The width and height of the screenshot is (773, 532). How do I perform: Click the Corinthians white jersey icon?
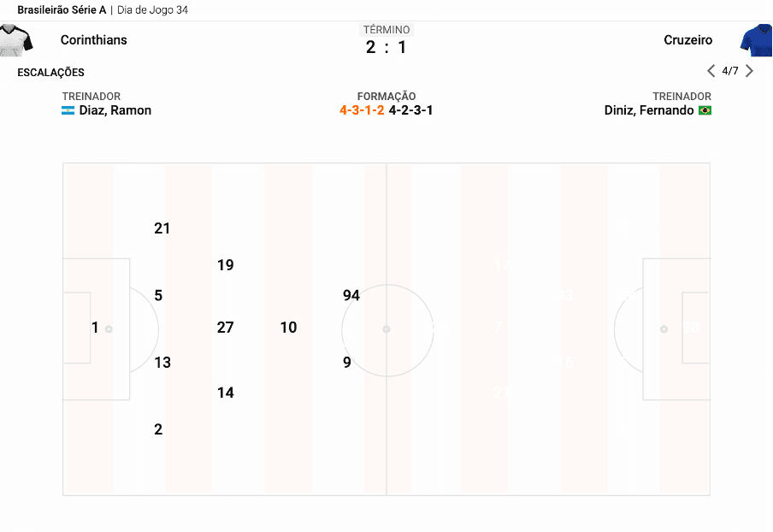[x=15, y=40]
